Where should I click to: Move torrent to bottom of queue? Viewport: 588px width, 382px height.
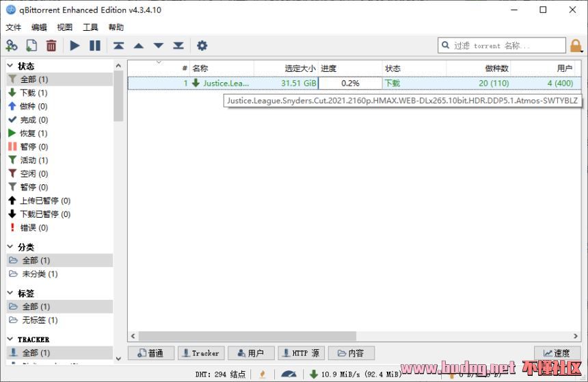(x=178, y=46)
